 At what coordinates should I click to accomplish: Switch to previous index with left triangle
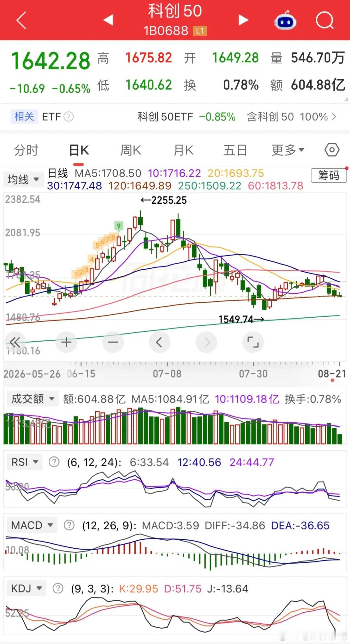click(108, 20)
